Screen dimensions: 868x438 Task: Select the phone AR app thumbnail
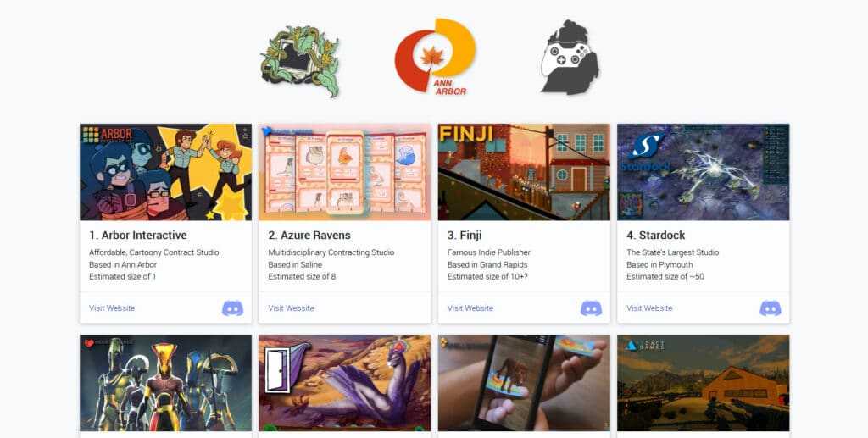tap(524, 383)
